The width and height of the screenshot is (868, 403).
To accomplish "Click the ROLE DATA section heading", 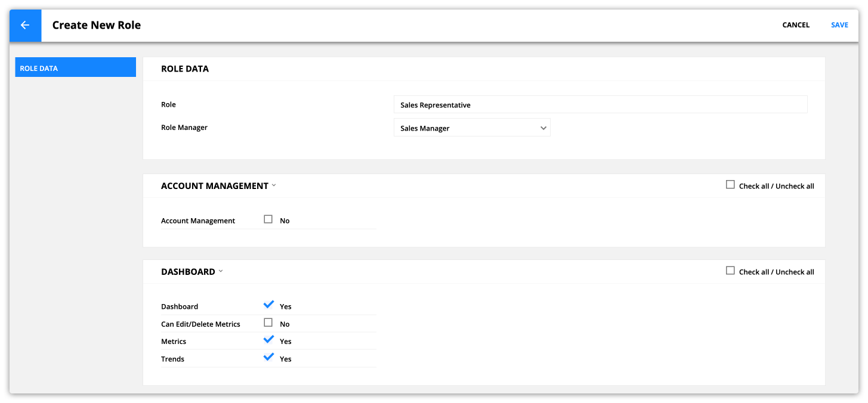I will click(x=185, y=69).
